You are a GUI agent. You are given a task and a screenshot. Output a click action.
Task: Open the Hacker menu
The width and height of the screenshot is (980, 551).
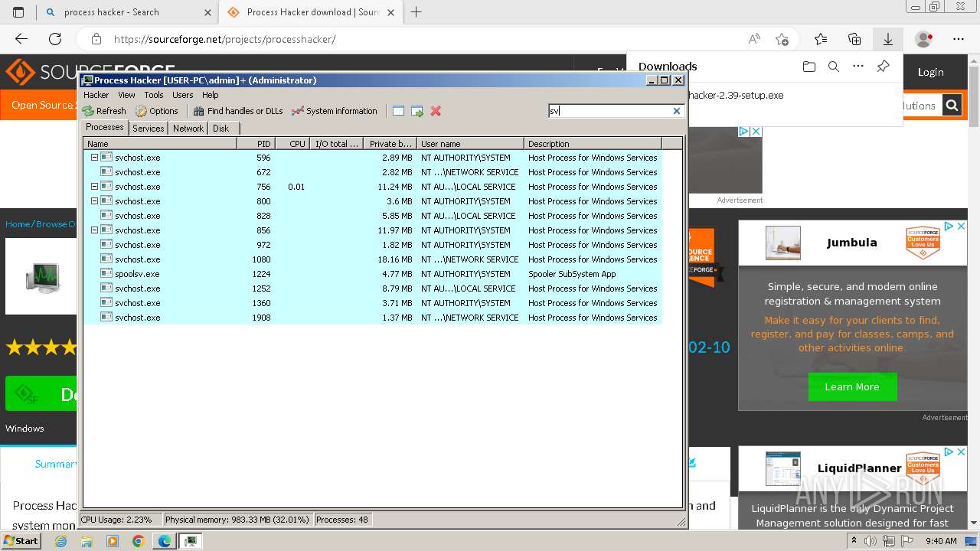pos(96,95)
